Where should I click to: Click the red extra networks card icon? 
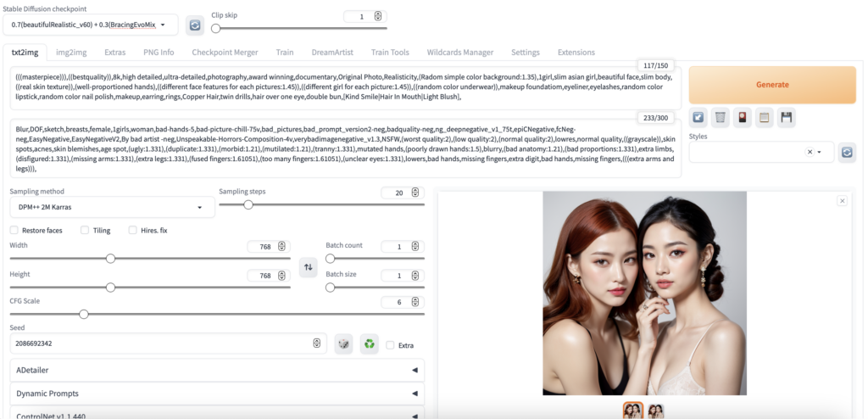point(742,117)
